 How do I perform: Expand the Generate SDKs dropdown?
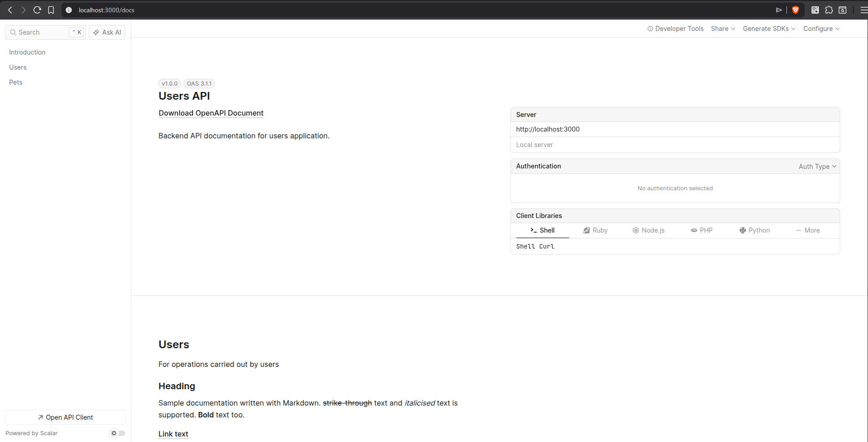point(768,29)
